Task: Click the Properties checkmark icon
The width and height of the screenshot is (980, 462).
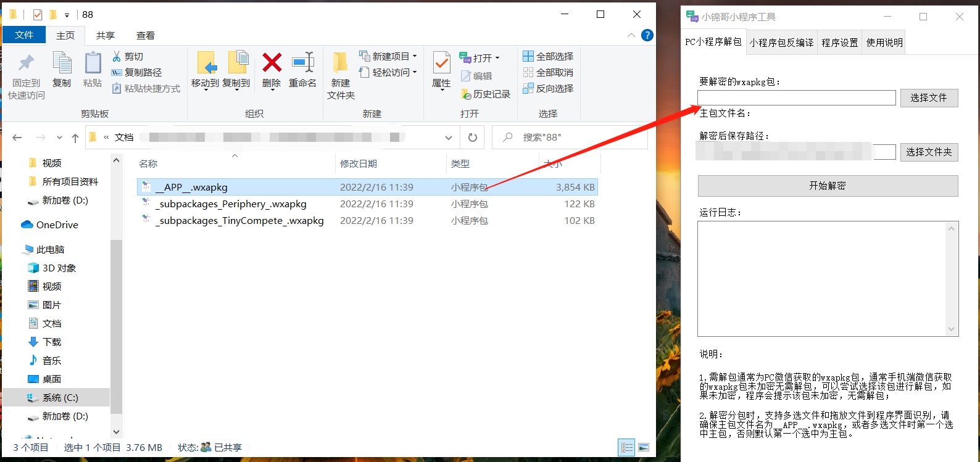Action: tap(441, 63)
